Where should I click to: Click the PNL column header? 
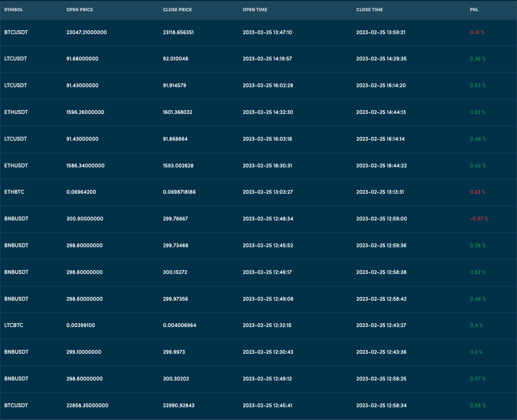coord(474,9)
